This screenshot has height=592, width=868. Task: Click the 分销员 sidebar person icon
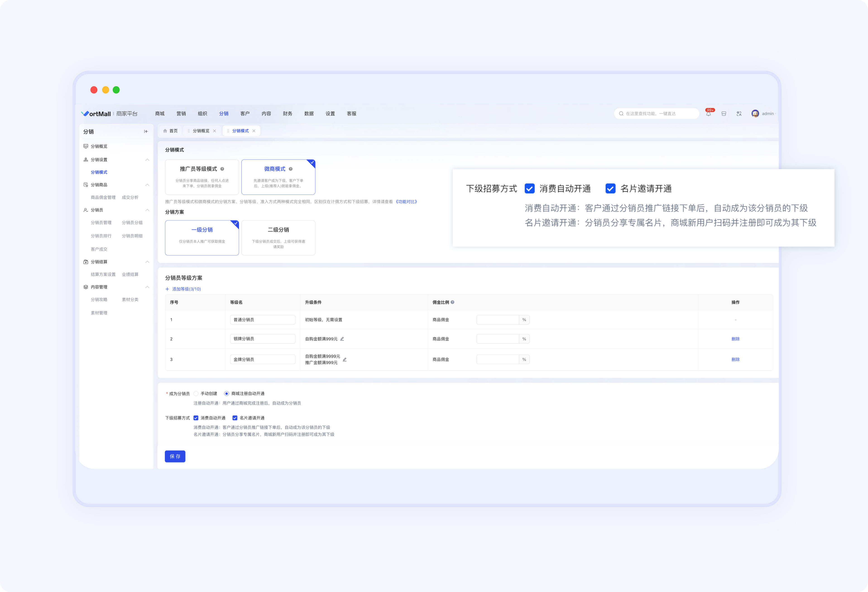point(86,210)
